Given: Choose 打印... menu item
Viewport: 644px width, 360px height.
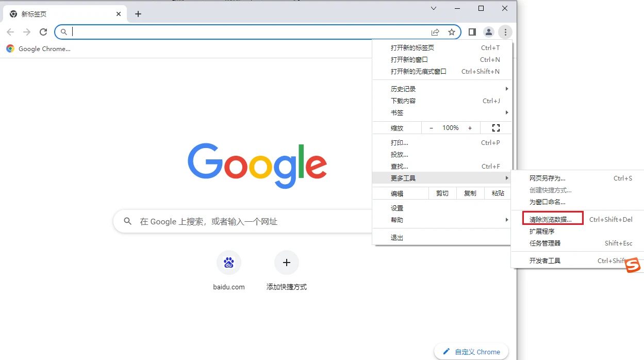Looking at the screenshot, I should coord(442,142).
